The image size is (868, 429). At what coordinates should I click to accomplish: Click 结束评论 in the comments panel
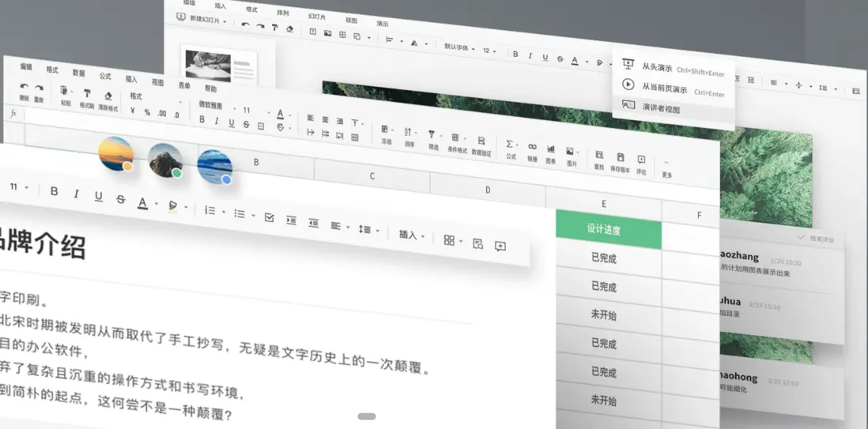coord(815,239)
